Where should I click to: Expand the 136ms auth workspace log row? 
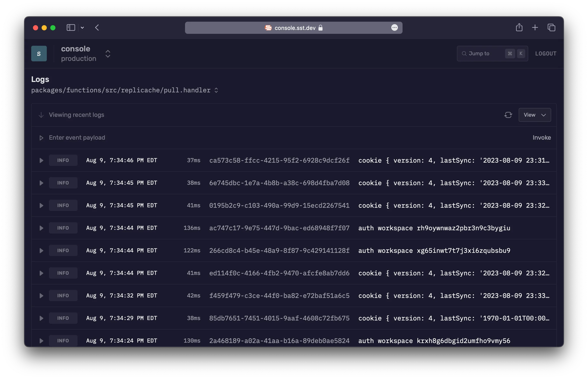coord(41,228)
